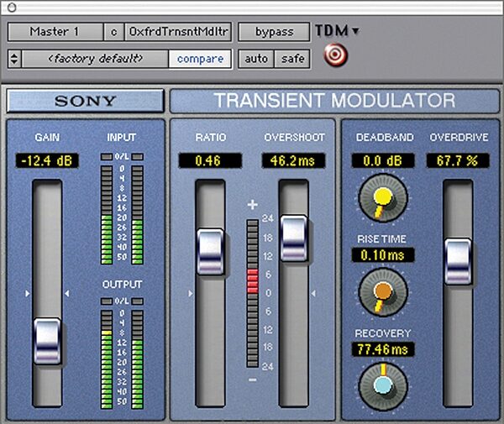Click the Gain fader handle
504x424 pixels.
point(47,341)
